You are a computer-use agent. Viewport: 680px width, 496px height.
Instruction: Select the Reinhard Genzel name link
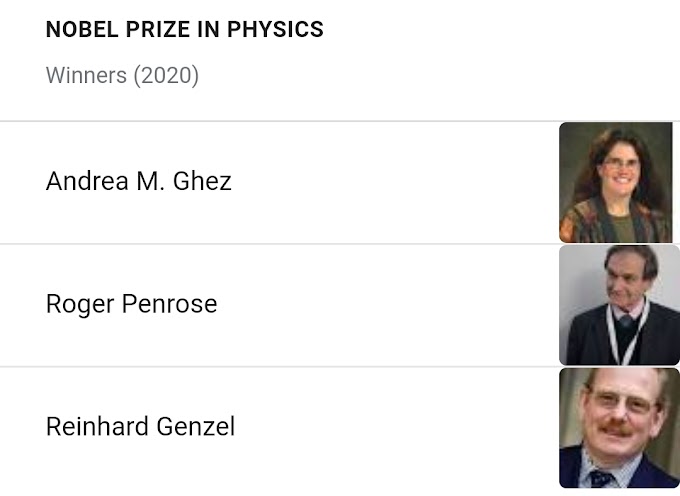140,427
